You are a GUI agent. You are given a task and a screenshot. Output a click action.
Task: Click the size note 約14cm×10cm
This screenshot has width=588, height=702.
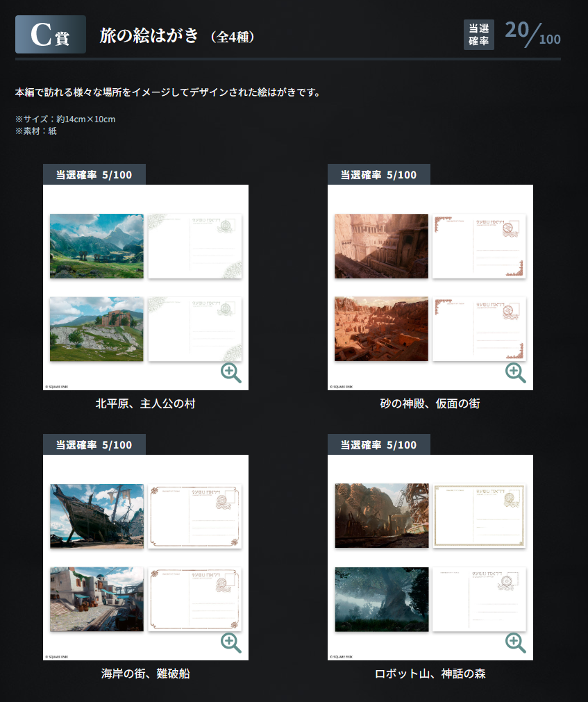(x=65, y=119)
